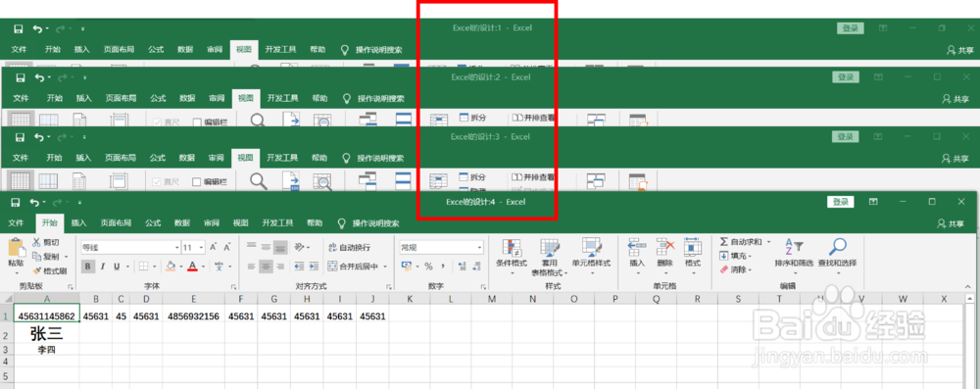Switch to 页面布局 tab in Excel的设计:4
This screenshot has width=980, height=389.
pyautogui.click(x=116, y=223)
